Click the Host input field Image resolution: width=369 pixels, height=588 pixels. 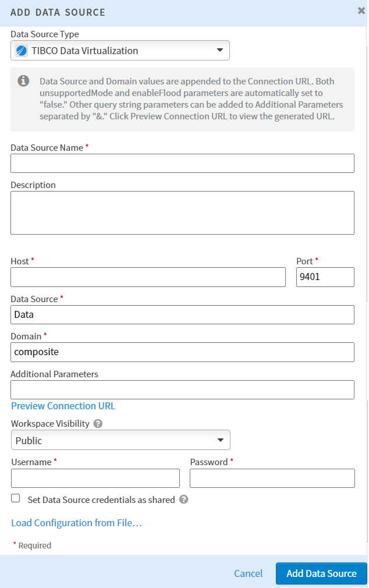point(148,277)
